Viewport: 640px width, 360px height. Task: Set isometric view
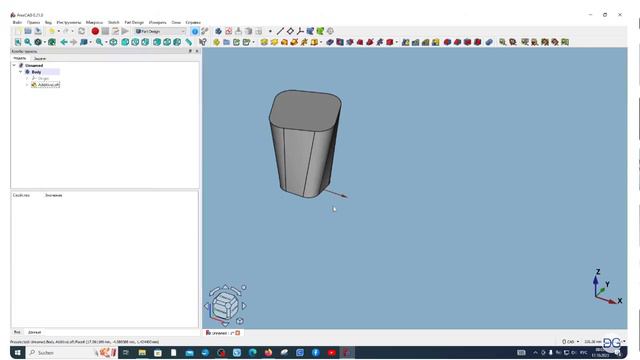click(113, 42)
